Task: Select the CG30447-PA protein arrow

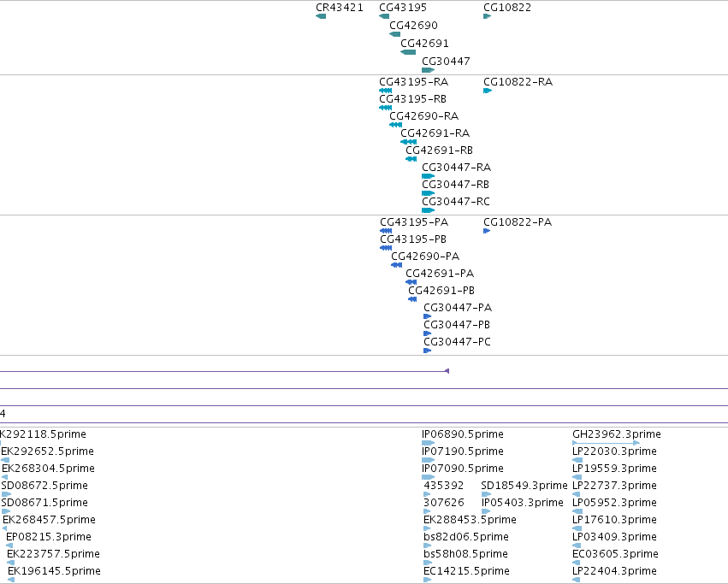Action: pos(428,316)
